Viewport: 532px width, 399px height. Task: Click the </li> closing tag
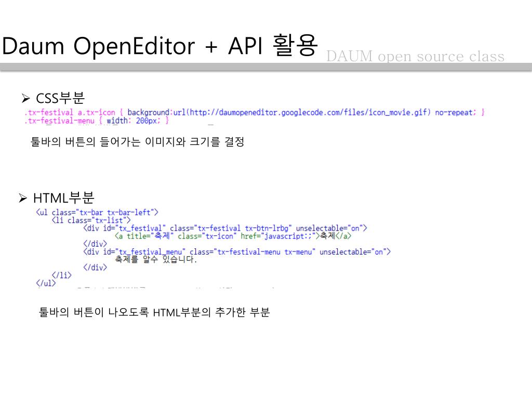coord(62,275)
